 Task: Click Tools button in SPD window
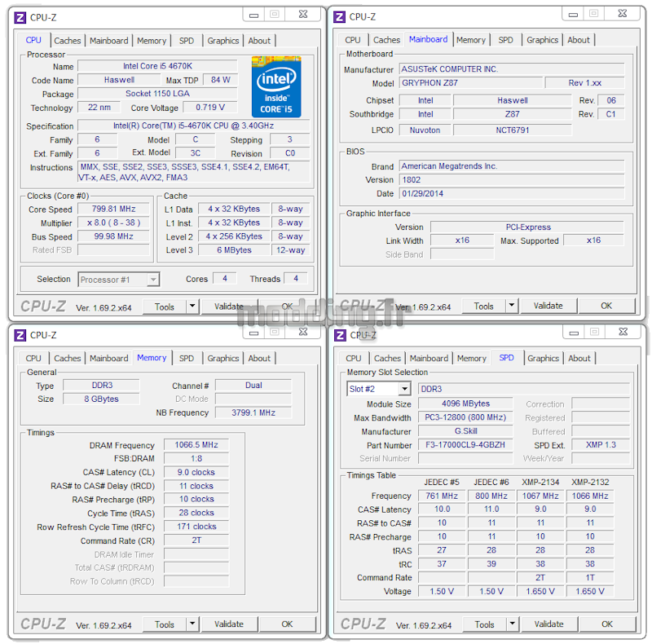tap(485, 624)
